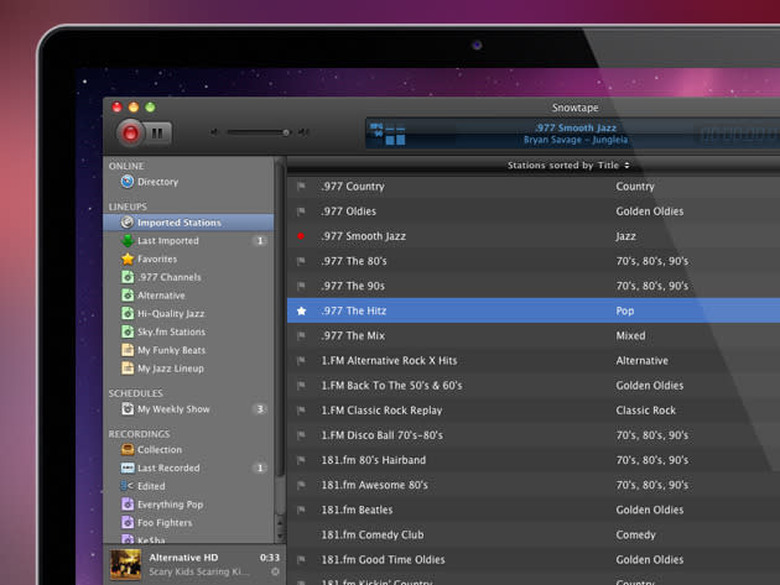Open My Weekly Show schedule icon

[x=127, y=409]
